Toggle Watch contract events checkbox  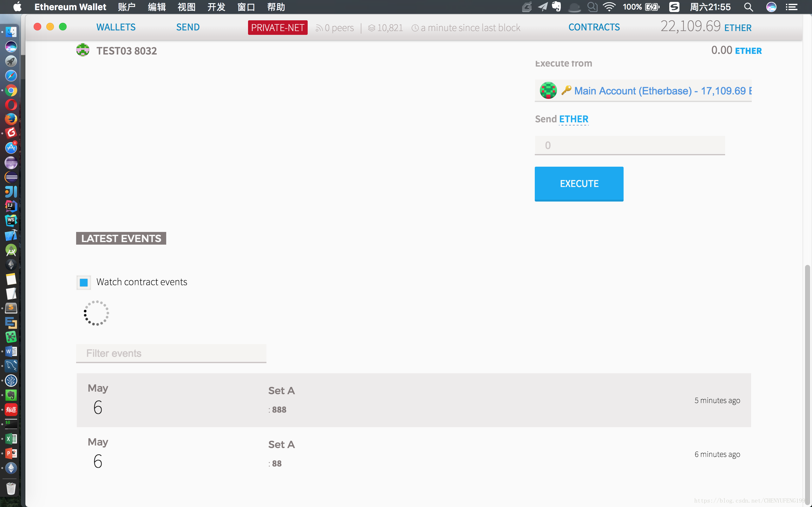pyautogui.click(x=84, y=281)
